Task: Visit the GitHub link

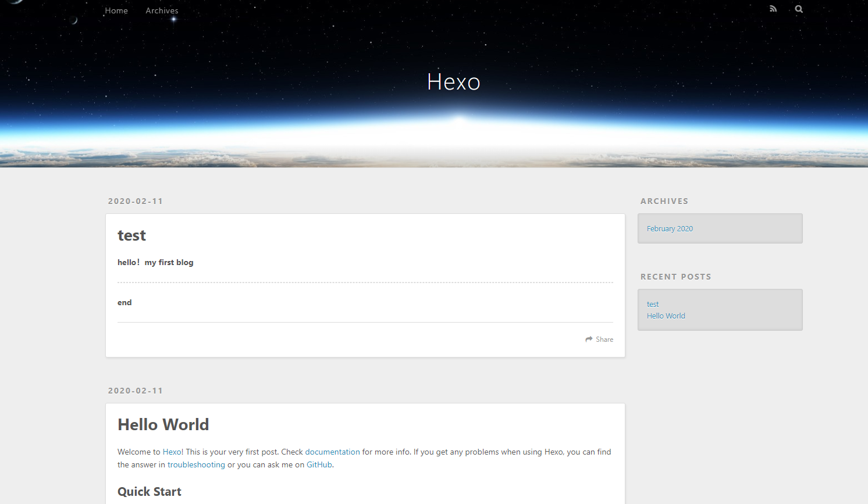Action: [x=319, y=464]
